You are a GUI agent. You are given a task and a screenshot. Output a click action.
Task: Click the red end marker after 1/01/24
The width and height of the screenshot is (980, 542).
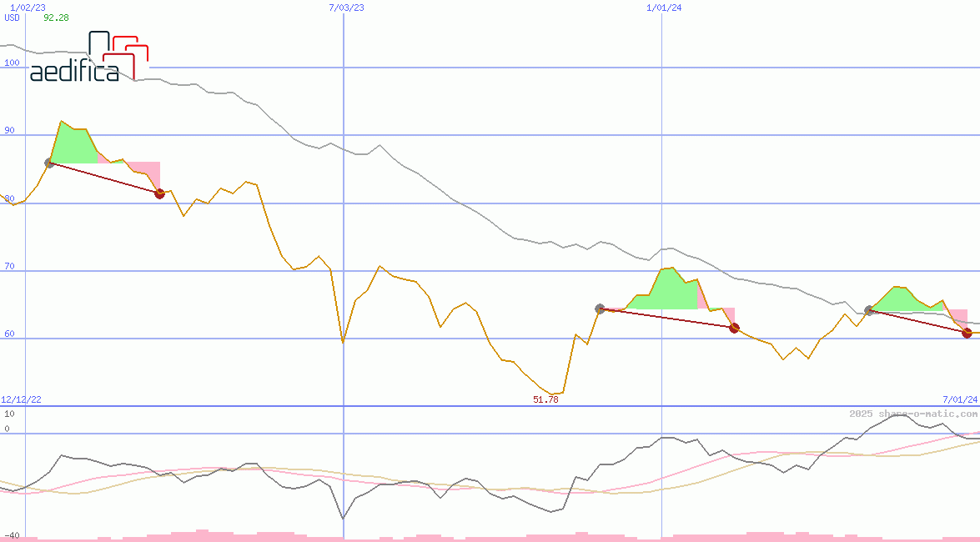tap(734, 328)
